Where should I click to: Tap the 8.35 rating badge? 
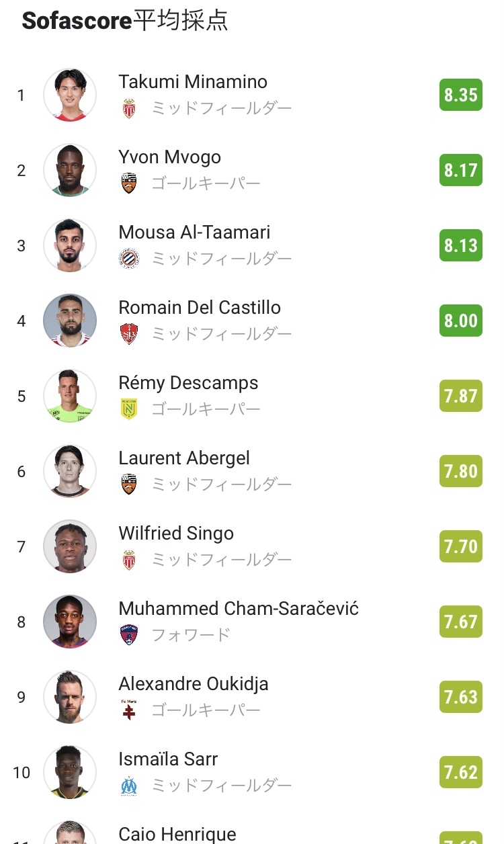(461, 95)
